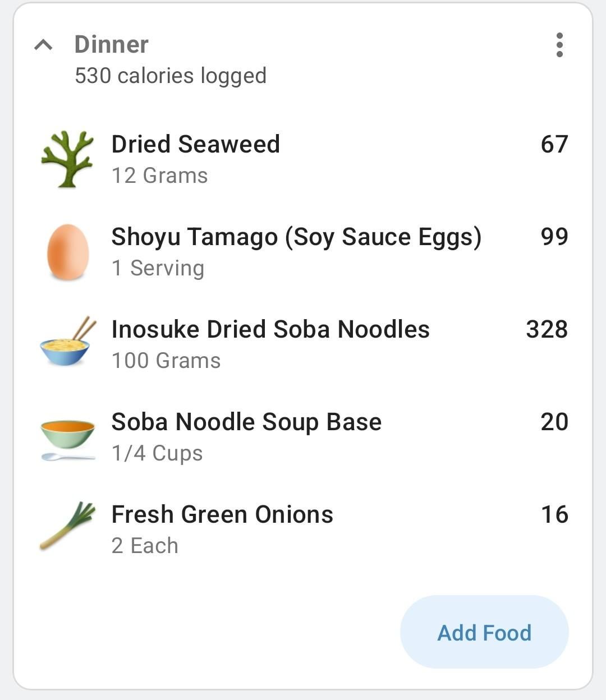Open the Soba Noodle Soup Base entry

tap(303, 437)
